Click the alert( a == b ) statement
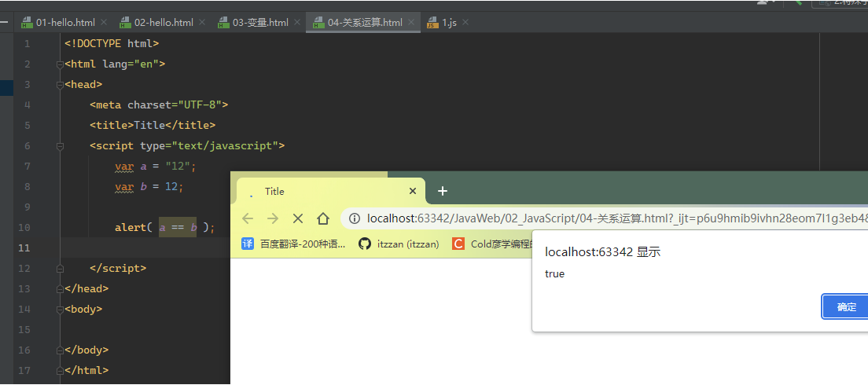Screen dimensions: 868x385 [x=164, y=227]
